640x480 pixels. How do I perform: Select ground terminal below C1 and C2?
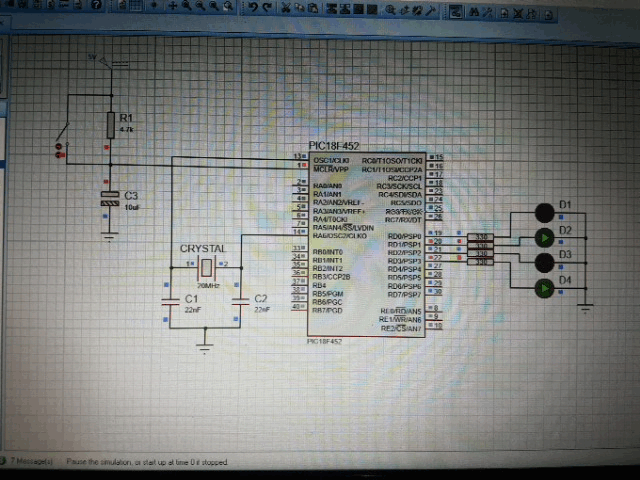204,348
